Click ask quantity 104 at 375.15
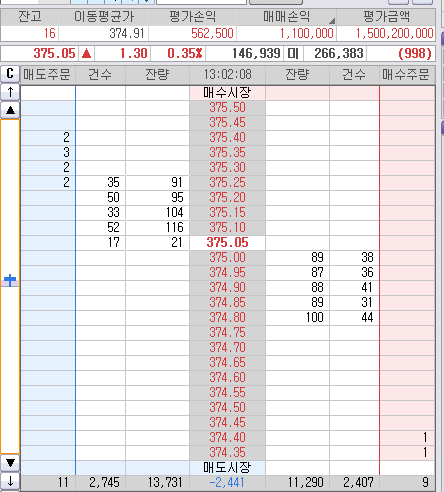The image size is (444, 492). (x=157, y=212)
